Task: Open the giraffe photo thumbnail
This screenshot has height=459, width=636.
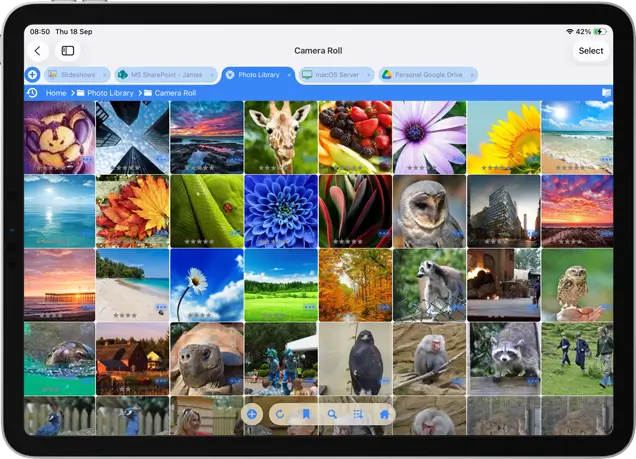Action: [281, 137]
